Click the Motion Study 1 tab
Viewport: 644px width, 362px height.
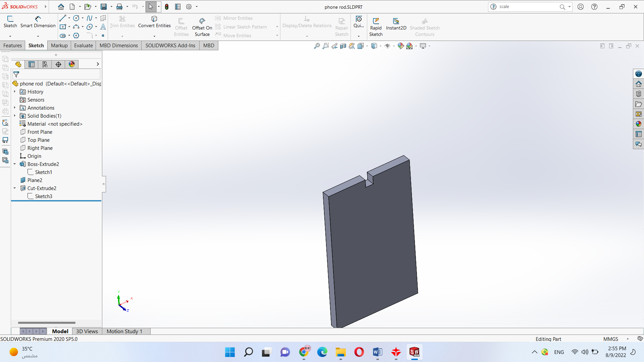pyautogui.click(x=124, y=331)
